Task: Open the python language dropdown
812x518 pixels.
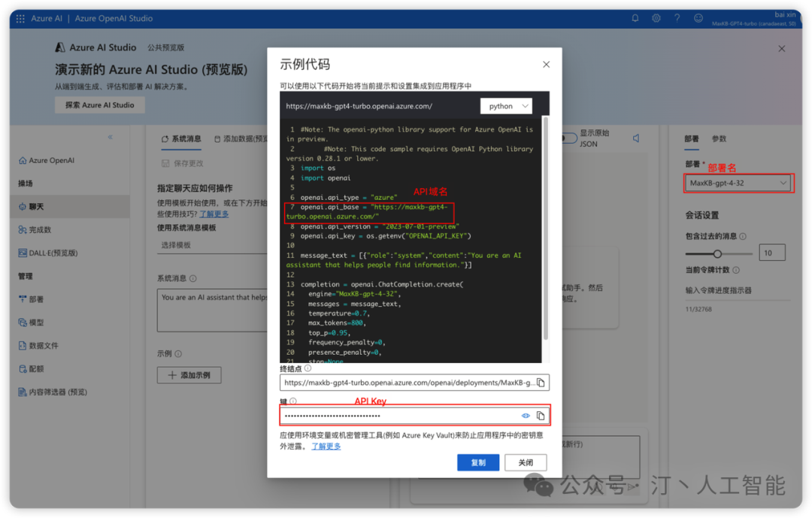Action: click(x=507, y=106)
